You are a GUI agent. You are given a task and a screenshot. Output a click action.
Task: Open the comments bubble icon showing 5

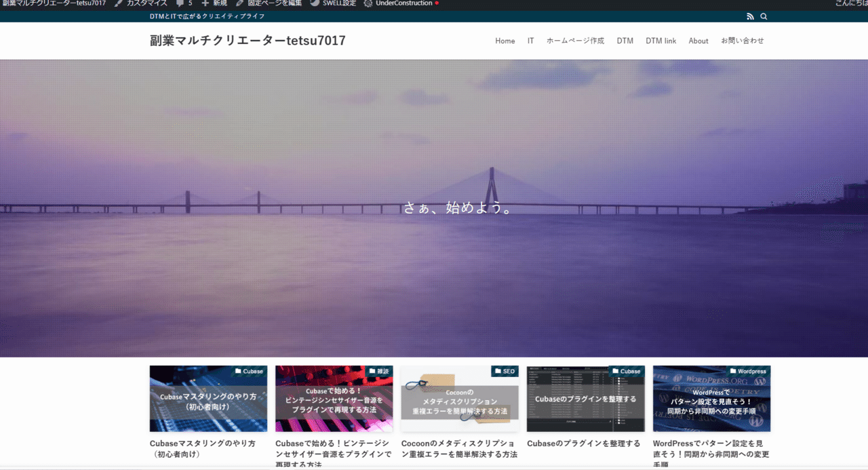(x=182, y=3)
